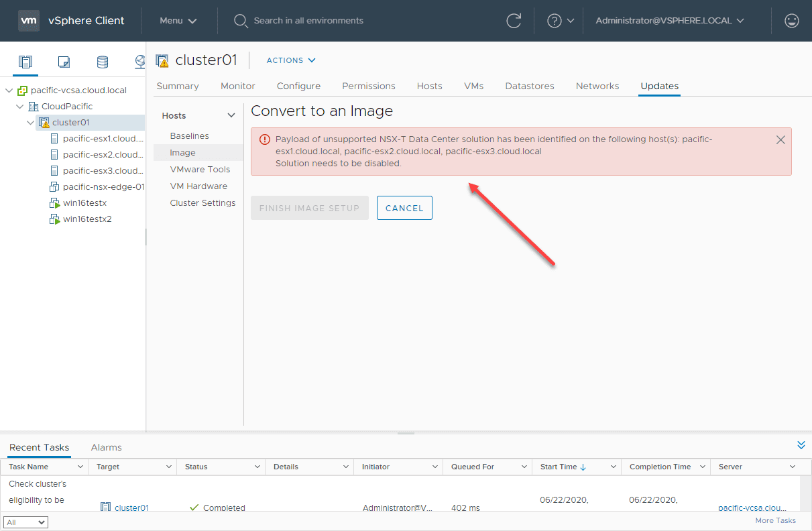812x531 pixels.
Task: Select host pacific-esx3 in tree
Action: tap(103, 171)
